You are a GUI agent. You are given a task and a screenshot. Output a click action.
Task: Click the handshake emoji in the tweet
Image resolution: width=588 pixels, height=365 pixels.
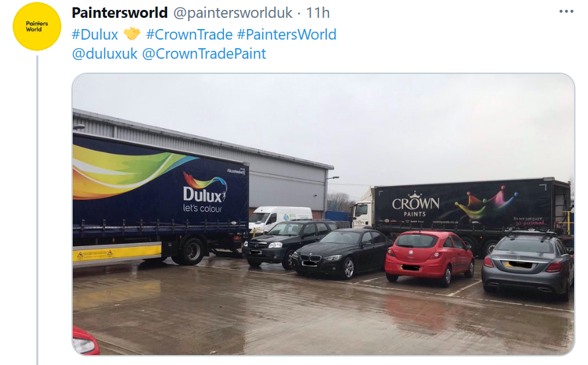coord(131,34)
